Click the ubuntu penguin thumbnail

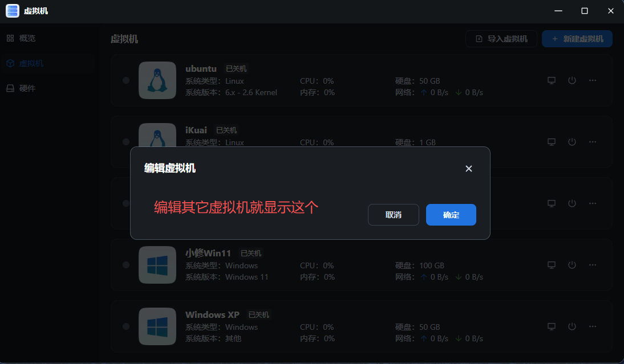click(x=157, y=80)
